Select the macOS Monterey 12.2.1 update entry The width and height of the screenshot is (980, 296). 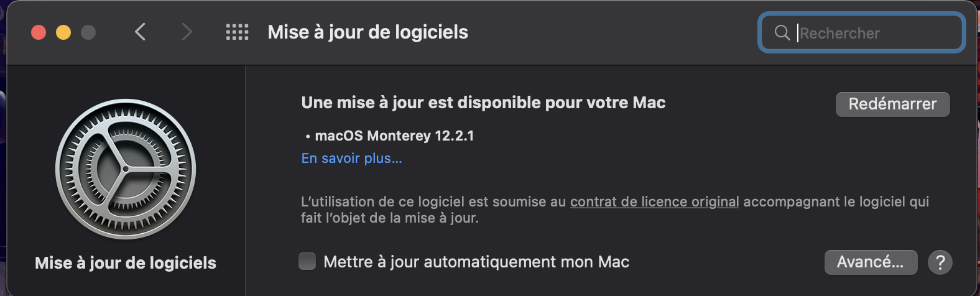394,136
